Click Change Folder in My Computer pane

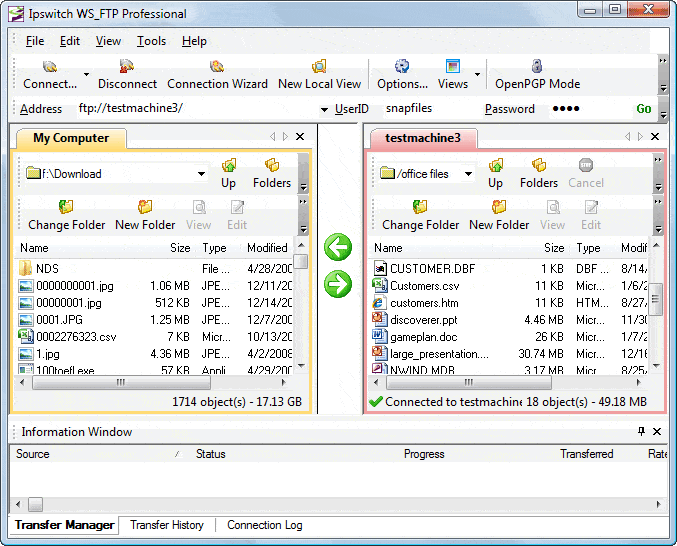[x=66, y=215]
